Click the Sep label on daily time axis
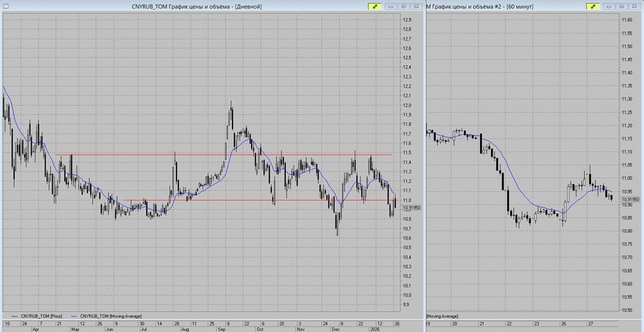This screenshot has width=644, height=332. (x=220, y=328)
